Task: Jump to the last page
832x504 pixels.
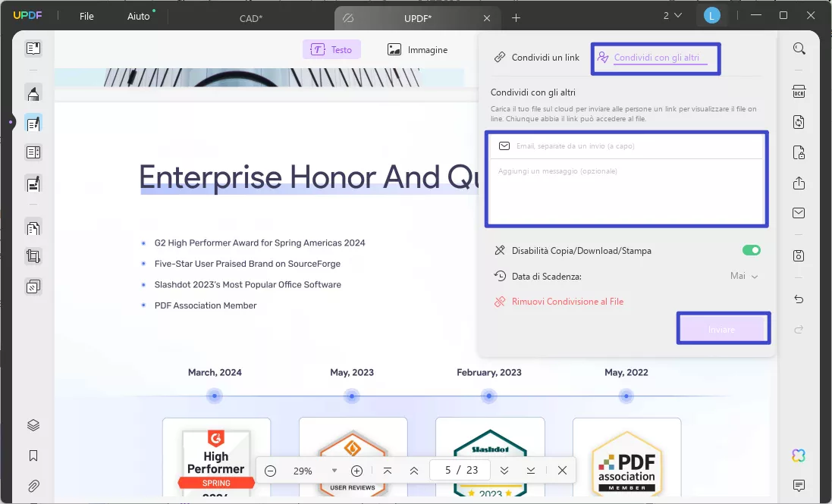Action: [x=531, y=471]
